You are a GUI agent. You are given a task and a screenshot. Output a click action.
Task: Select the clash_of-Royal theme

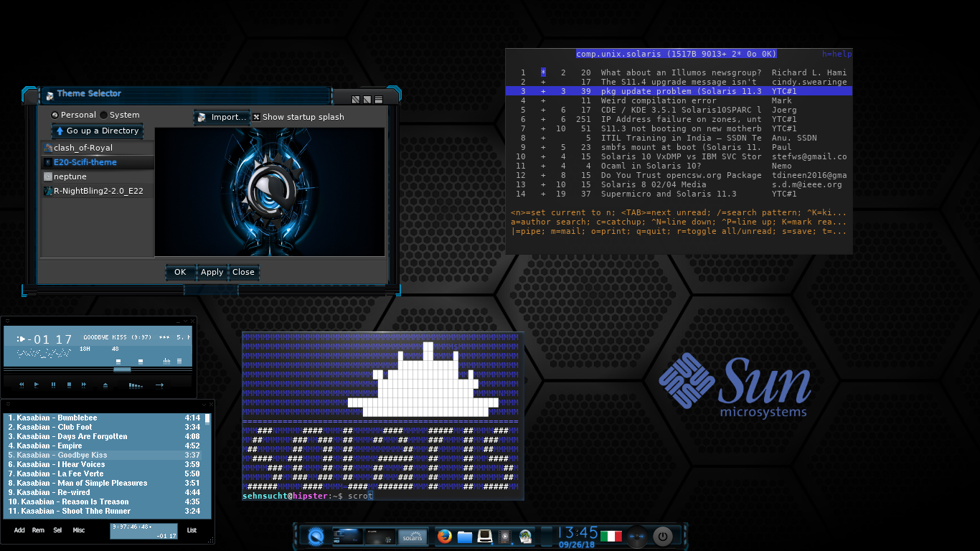tap(98, 148)
